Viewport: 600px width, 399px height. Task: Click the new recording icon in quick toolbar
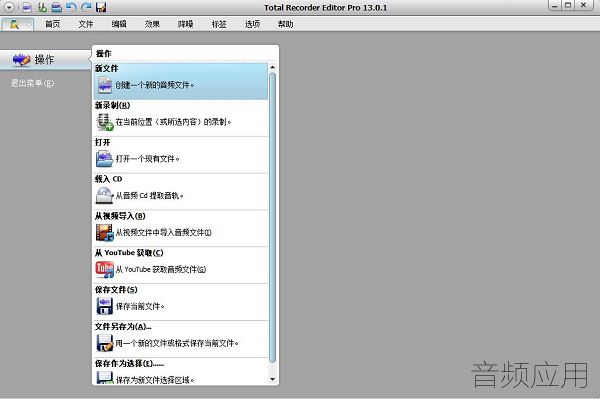(42, 7)
